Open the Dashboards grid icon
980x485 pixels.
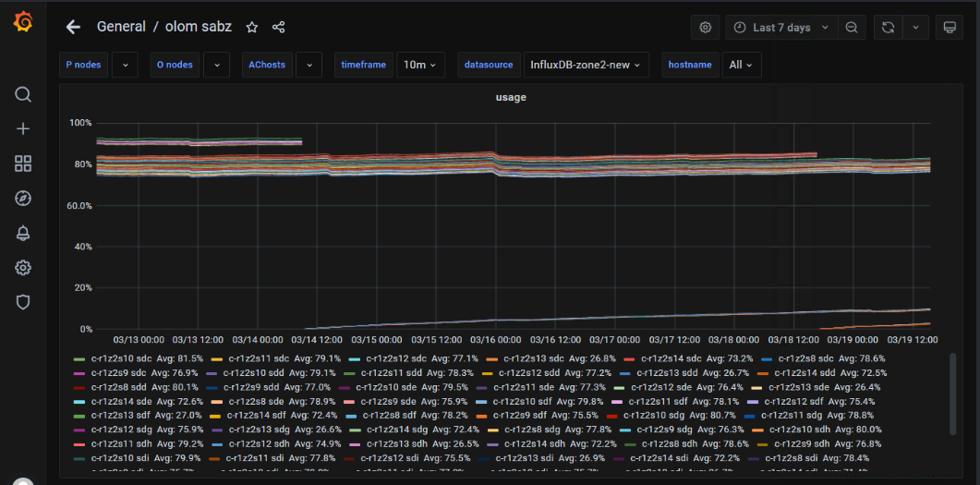23,164
